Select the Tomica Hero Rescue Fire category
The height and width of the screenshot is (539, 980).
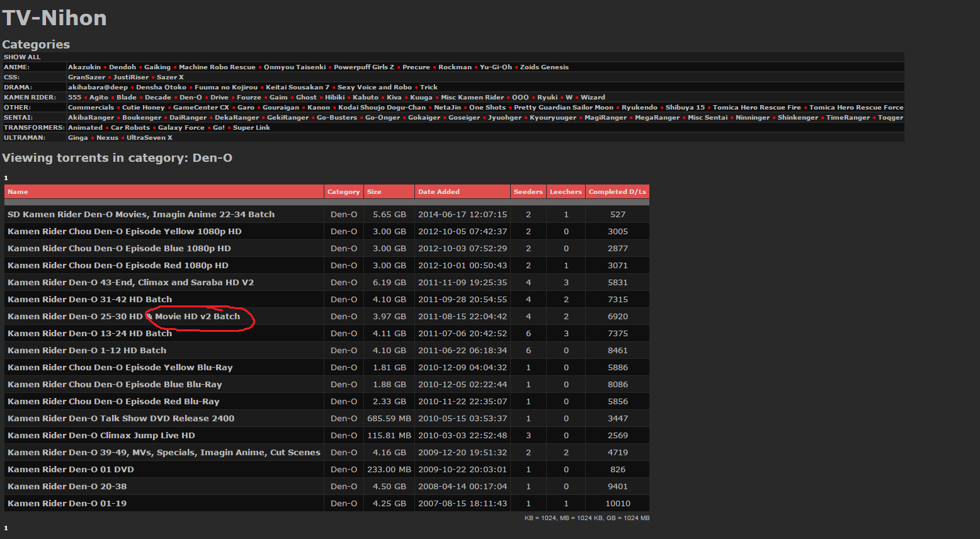coord(757,108)
